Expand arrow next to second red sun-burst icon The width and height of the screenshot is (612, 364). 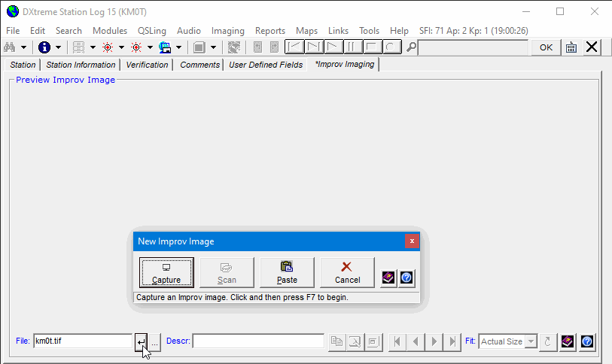(x=150, y=47)
